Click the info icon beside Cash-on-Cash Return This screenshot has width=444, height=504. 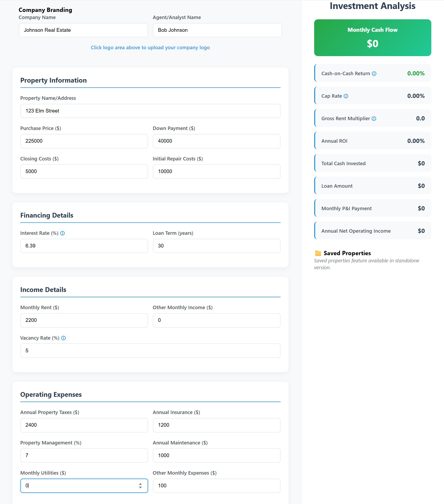pos(374,74)
